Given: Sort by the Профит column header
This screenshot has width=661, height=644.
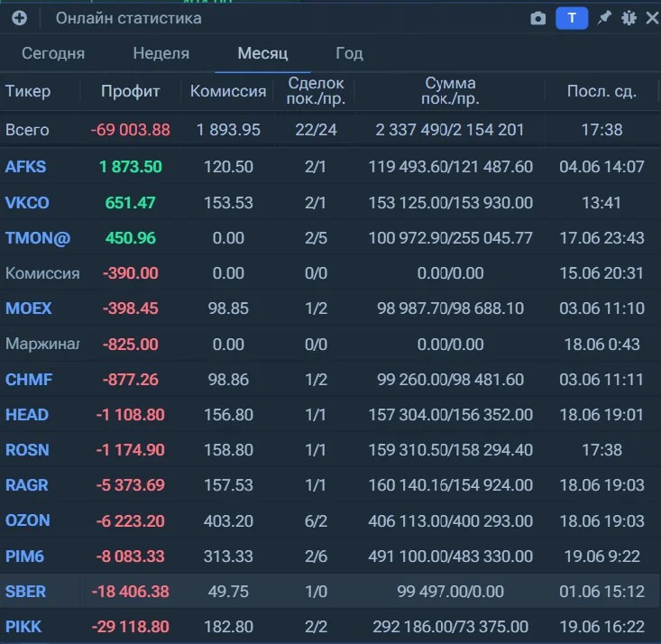Looking at the screenshot, I should pos(130,91).
